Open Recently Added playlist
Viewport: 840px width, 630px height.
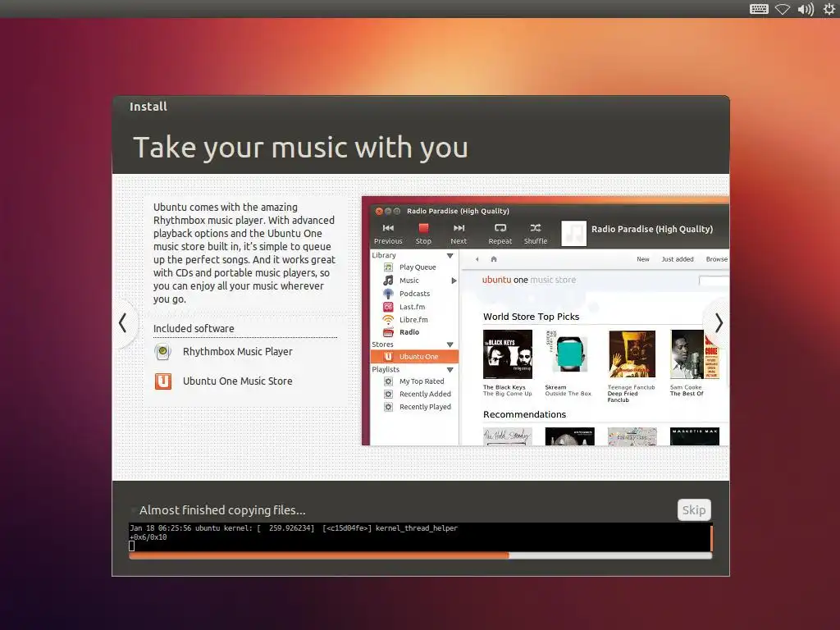[425, 394]
